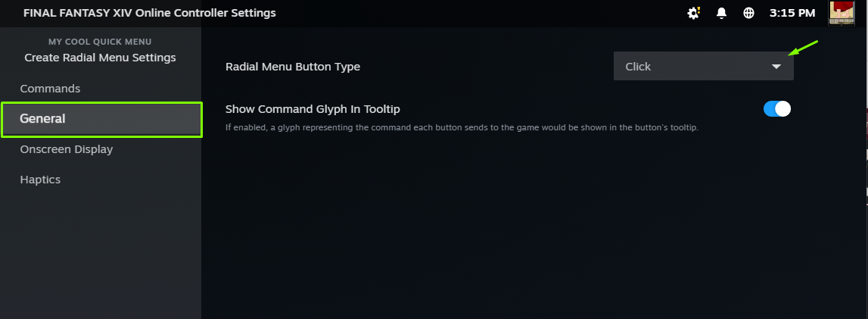Click the MY COOL QUICK MENU heading
This screenshot has width=868, height=319.
pos(100,42)
